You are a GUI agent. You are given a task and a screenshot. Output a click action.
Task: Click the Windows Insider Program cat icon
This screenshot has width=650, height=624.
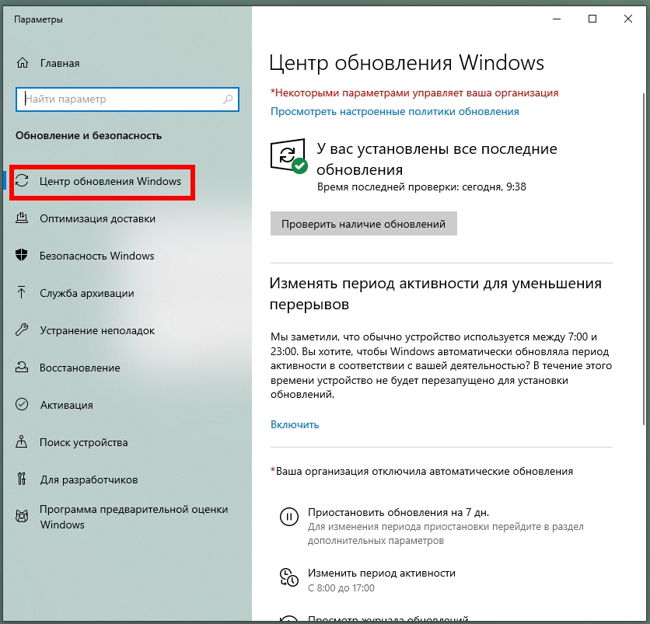(x=22, y=516)
